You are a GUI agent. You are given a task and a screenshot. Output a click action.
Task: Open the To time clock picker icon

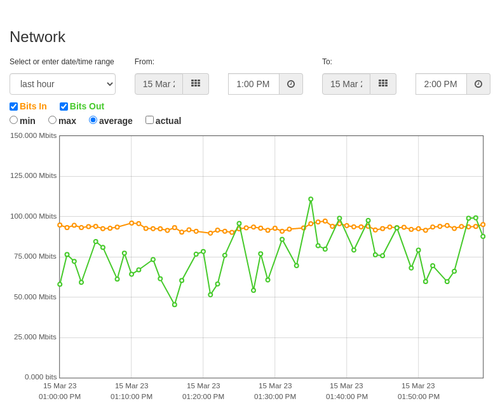coord(478,84)
